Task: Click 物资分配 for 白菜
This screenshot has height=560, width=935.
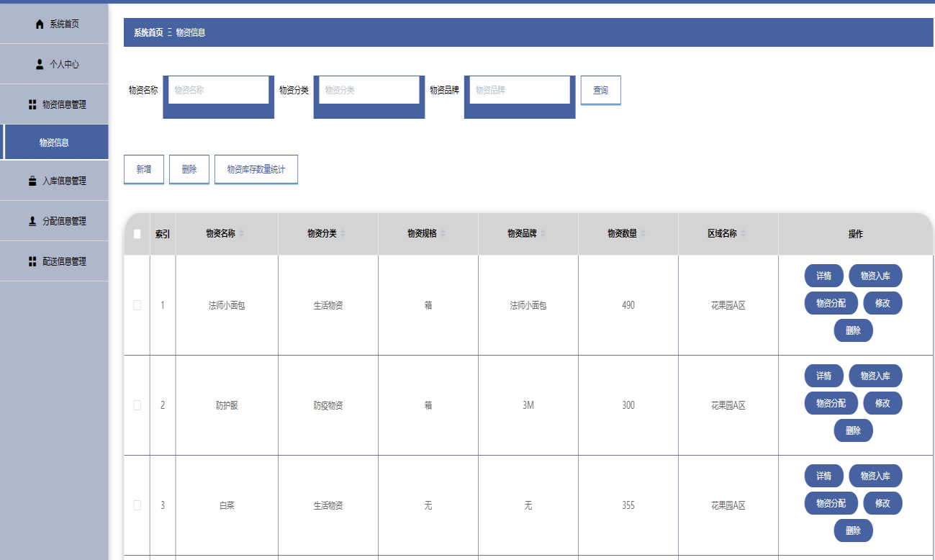Action: 831,503
